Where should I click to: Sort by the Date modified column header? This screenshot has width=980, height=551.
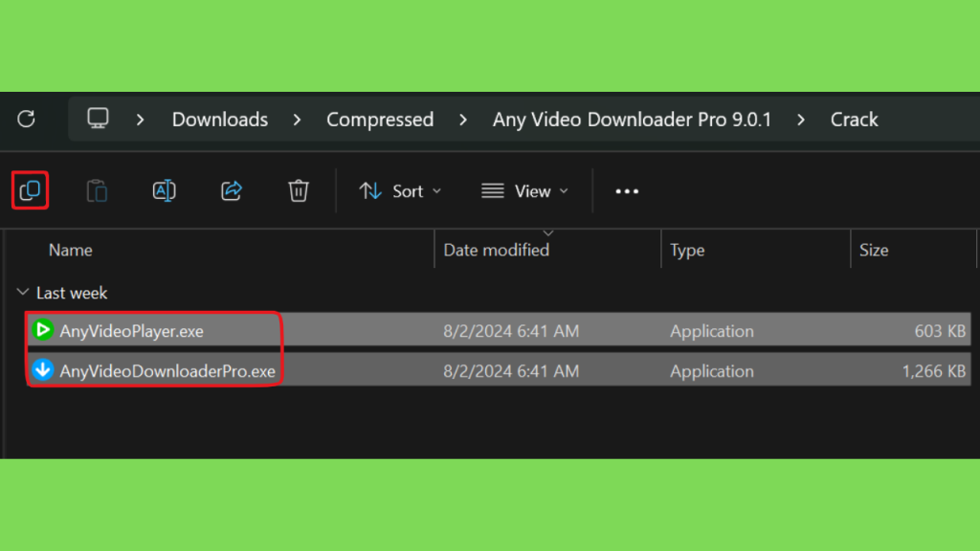(x=497, y=250)
